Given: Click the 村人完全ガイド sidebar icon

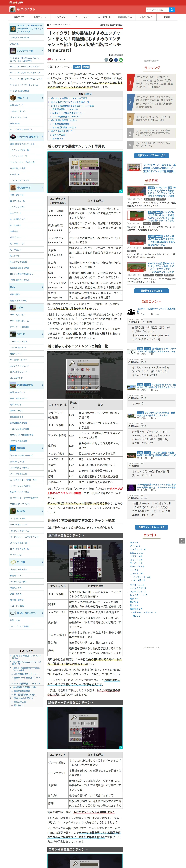Looking at the screenshot, I should point(13,188).
